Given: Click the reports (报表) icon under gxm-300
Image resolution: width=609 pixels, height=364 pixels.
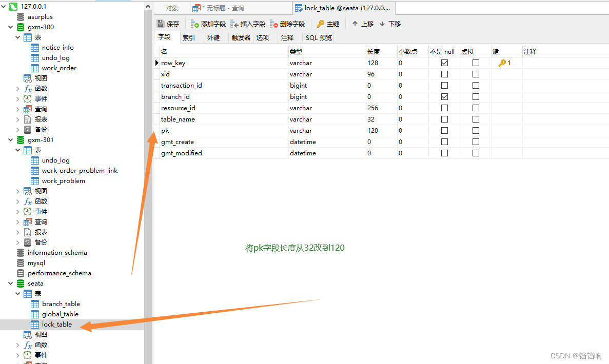Looking at the screenshot, I should pyautogui.click(x=28, y=119).
